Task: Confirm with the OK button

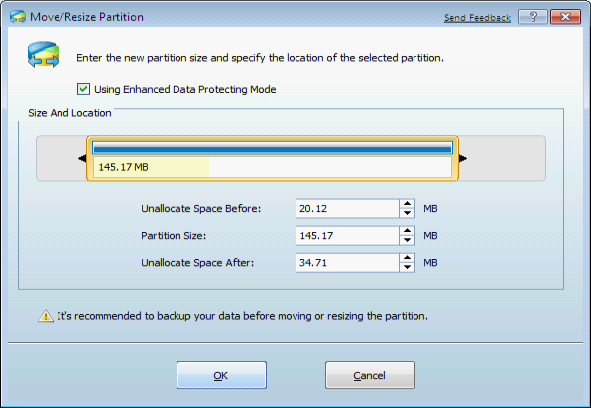Action: click(x=222, y=375)
